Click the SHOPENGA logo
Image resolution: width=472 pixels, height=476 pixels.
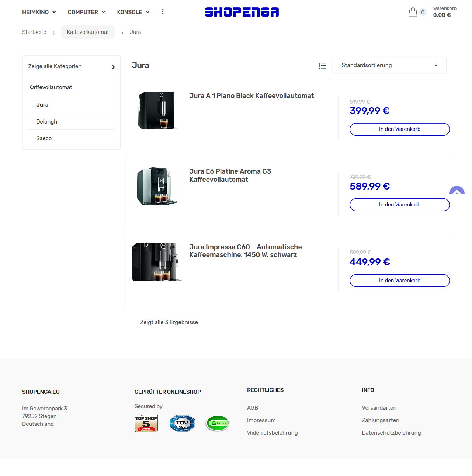coord(242,12)
